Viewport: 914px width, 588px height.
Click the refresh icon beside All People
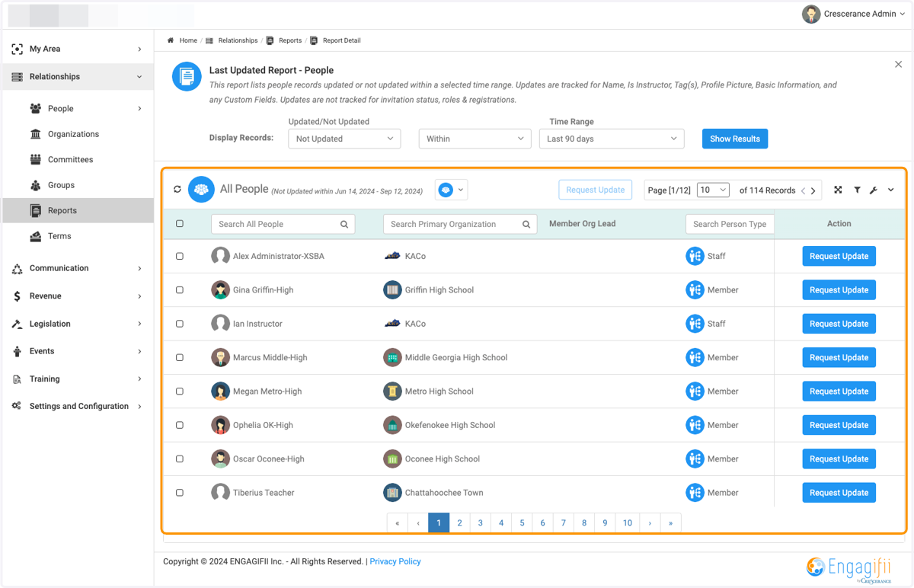click(x=177, y=190)
